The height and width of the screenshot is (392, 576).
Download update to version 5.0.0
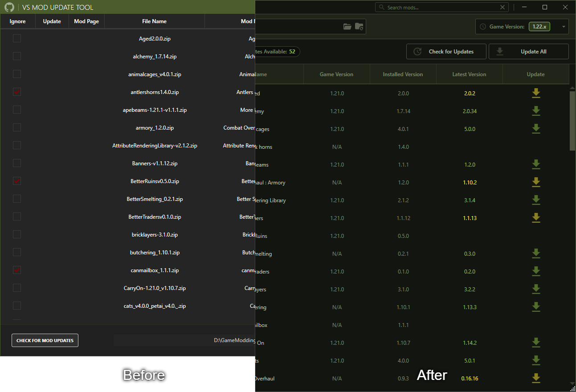[x=536, y=129]
